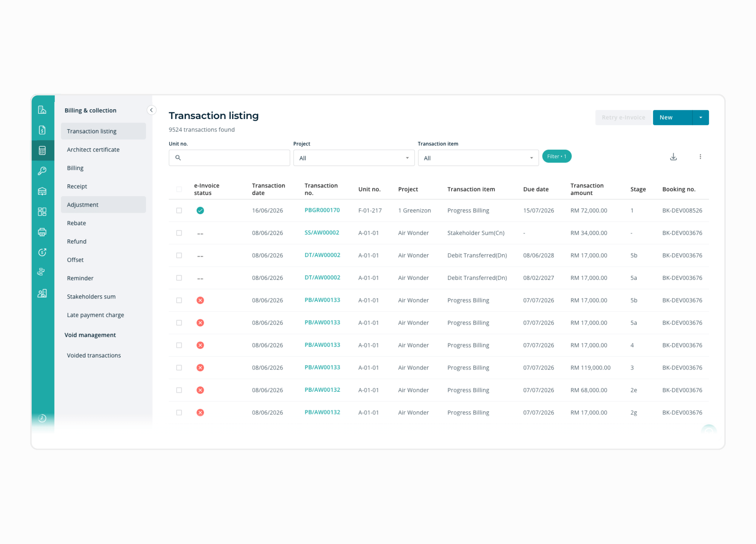Check the DT/AW00002 stage 5b row checkbox
Viewport: 756px width, 544px height.
[179, 255]
